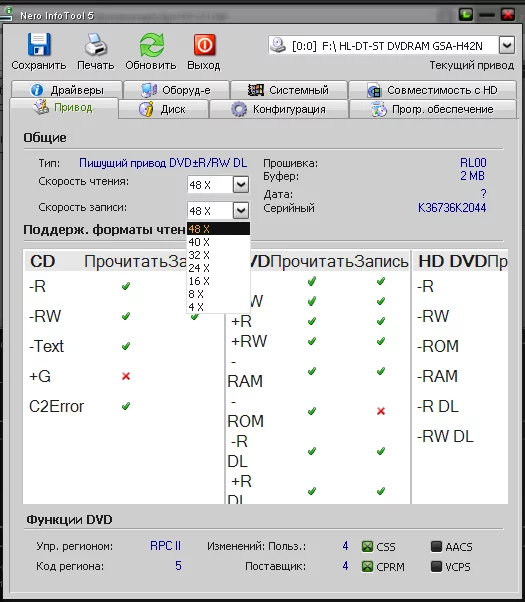Switch to the Оборуд-е tab
The width and height of the screenshot is (525, 602).
pos(176,90)
